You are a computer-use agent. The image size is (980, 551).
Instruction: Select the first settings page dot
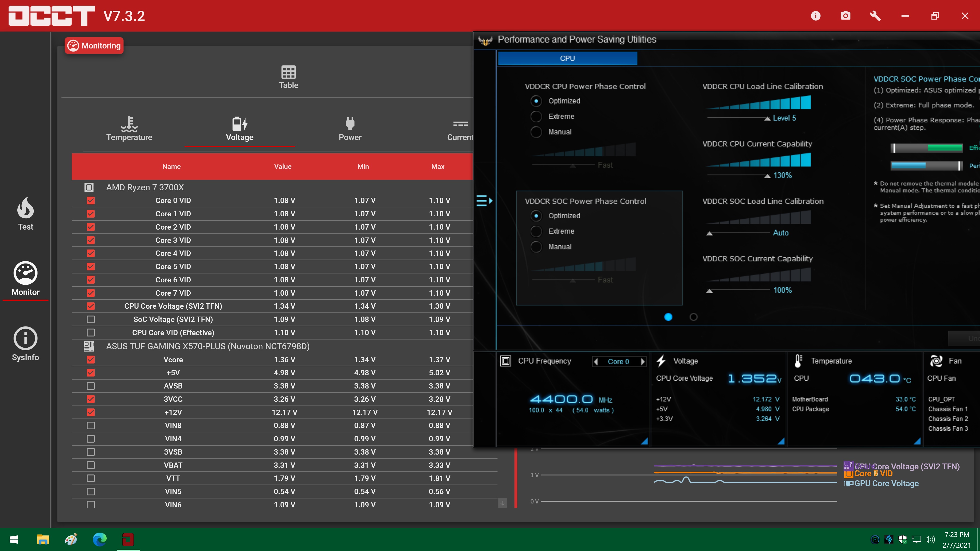(668, 317)
